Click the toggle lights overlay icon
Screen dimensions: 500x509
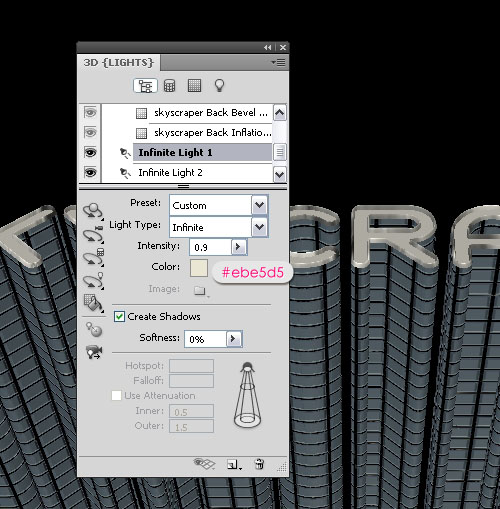pyautogui.click(x=204, y=463)
